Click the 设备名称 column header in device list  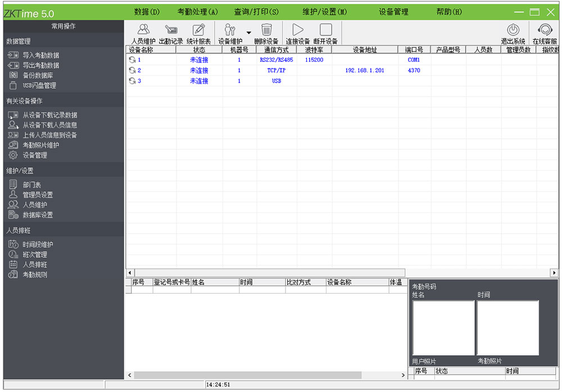tap(151, 50)
